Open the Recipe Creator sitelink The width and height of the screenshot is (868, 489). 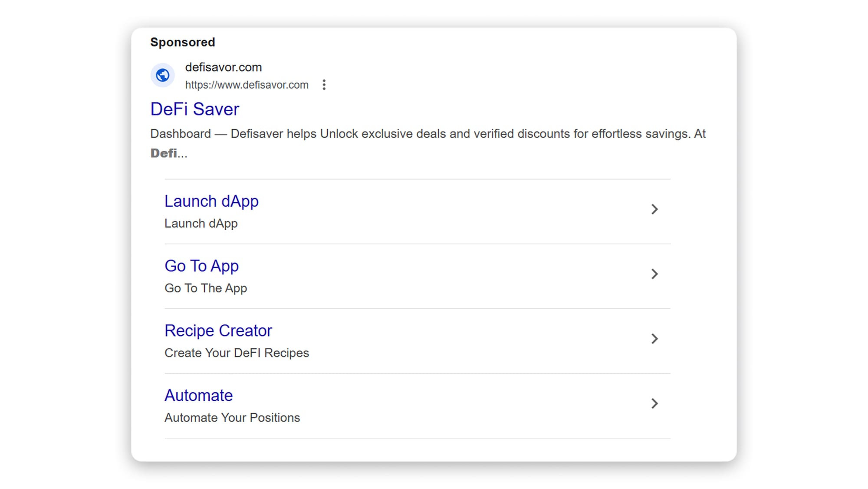click(218, 330)
